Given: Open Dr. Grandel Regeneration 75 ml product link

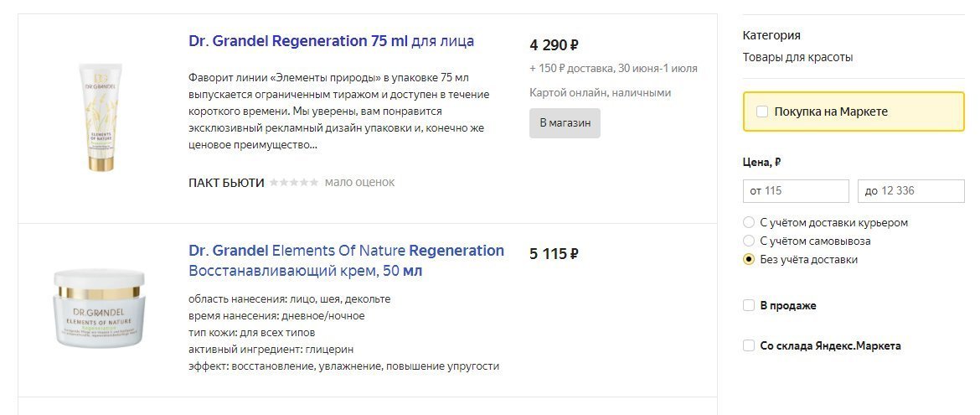Looking at the screenshot, I should click(x=331, y=41).
